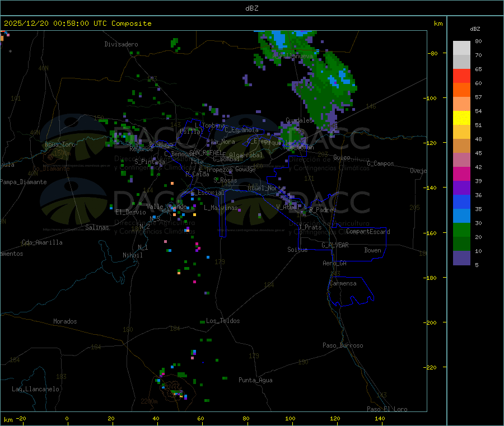Click the El_Desvio map label
504x426 pixels.
point(131,212)
